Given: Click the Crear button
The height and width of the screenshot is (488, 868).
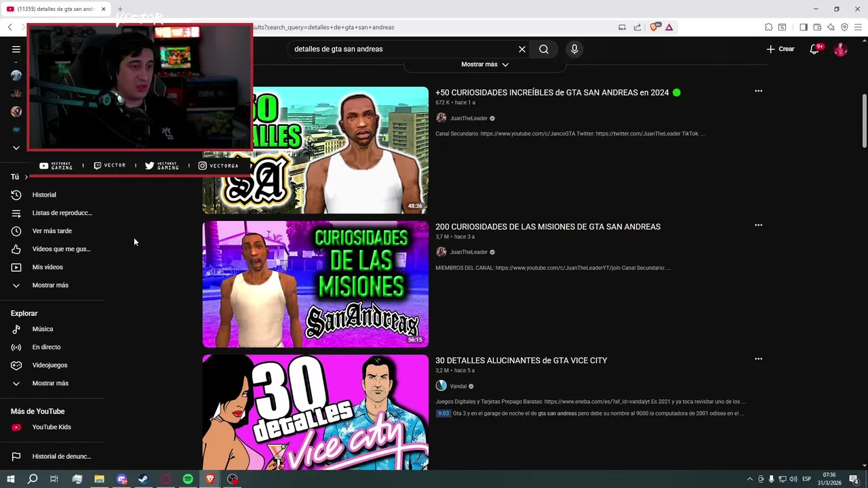Looking at the screenshot, I should [781, 49].
